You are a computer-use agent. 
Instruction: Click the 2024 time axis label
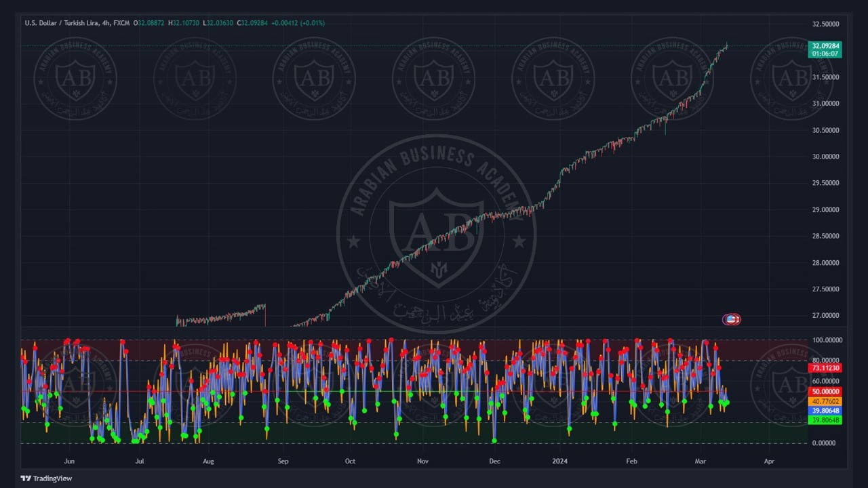point(561,461)
